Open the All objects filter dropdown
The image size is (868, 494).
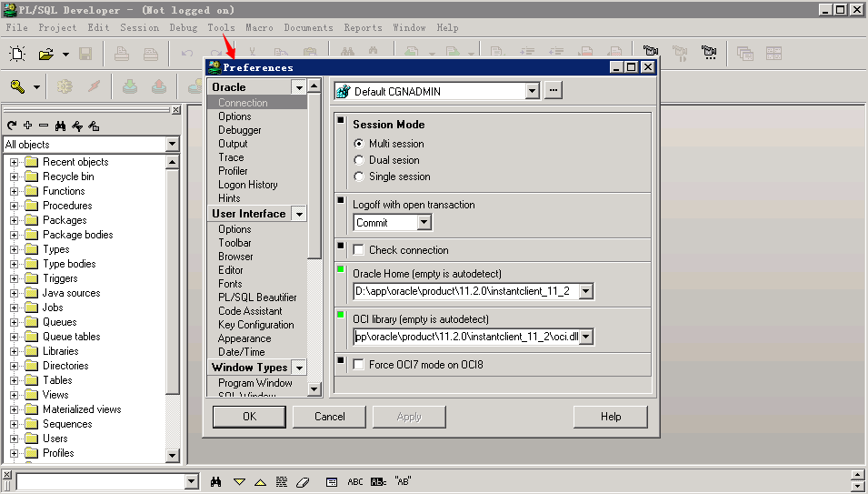point(172,145)
